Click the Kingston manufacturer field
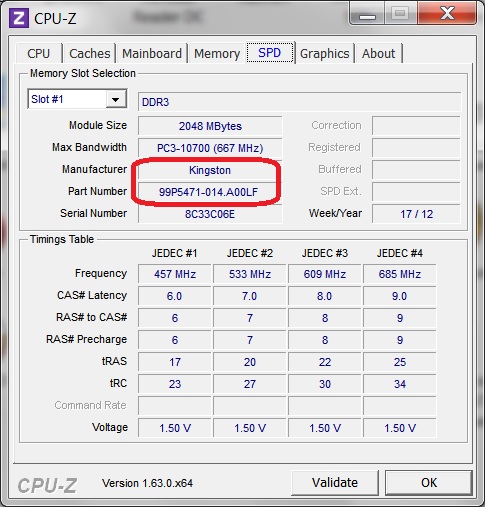The width and height of the screenshot is (485, 507). coord(210,170)
